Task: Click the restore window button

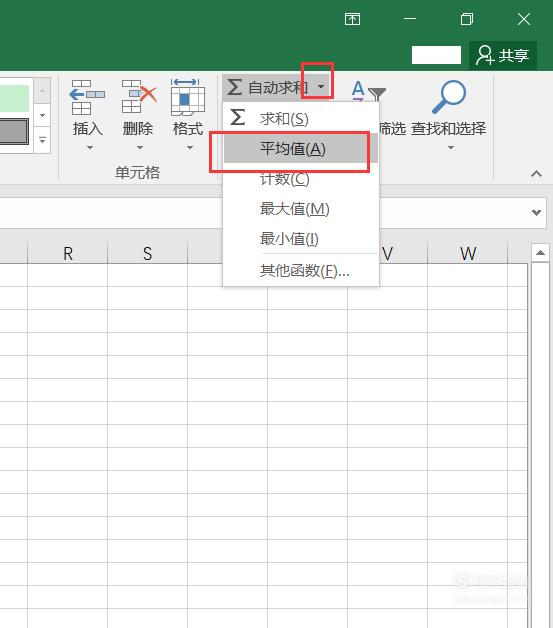Action: (x=467, y=19)
